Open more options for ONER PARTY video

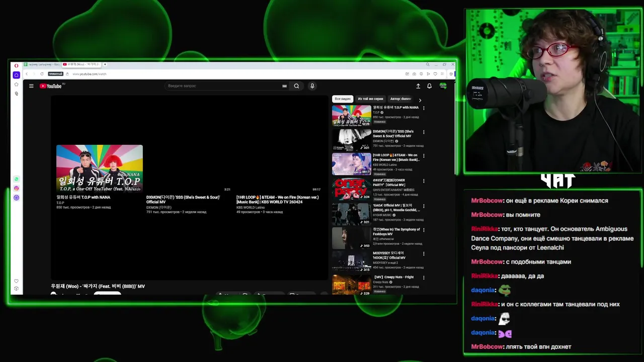424,181
